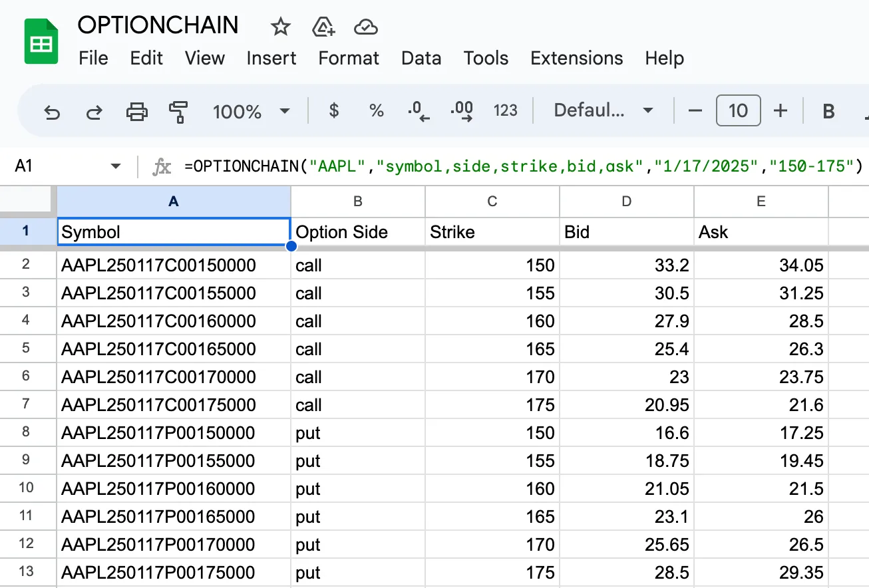Open the Insert menu
Image resolution: width=869 pixels, height=588 pixels.
271,58
